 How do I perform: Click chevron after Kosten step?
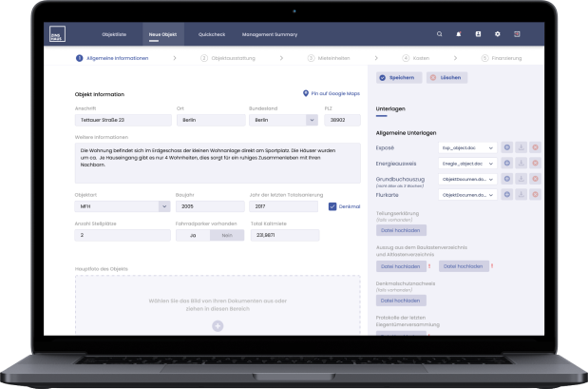pos(455,58)
